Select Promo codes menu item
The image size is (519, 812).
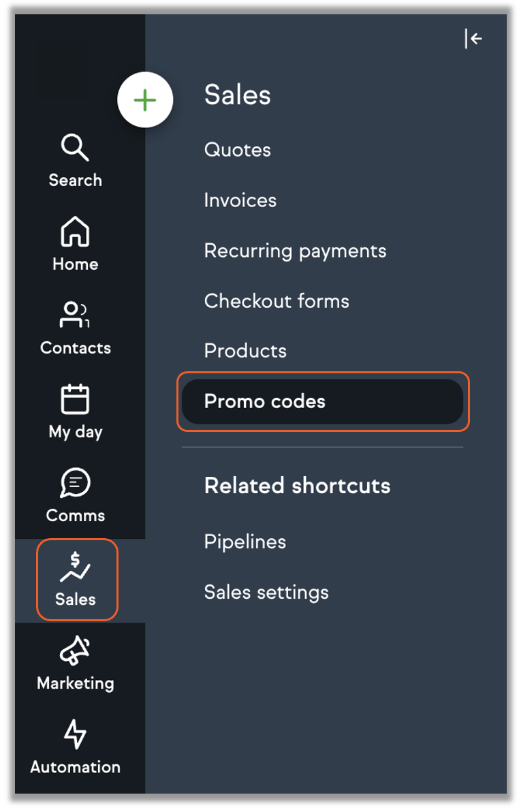[x=265, y=401]
